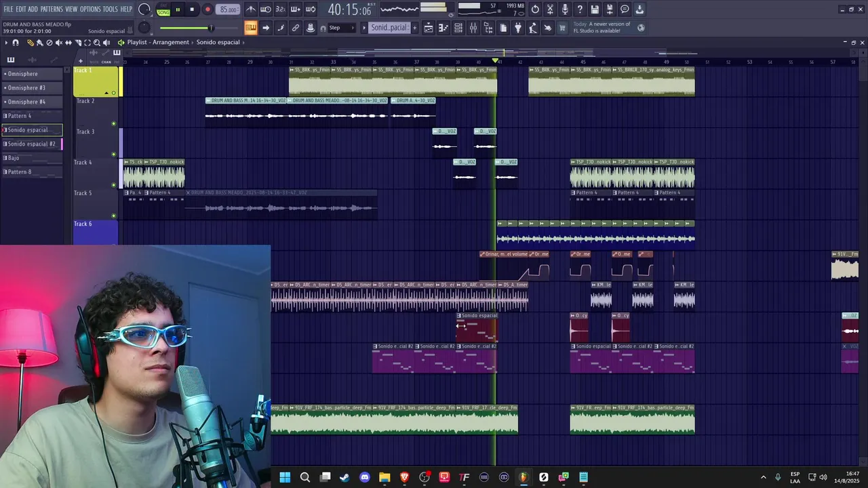The height and width of the screenshot is (488, 868).
Task: Click the auto-scroll arrow button
Action: (x=266, y=28)
